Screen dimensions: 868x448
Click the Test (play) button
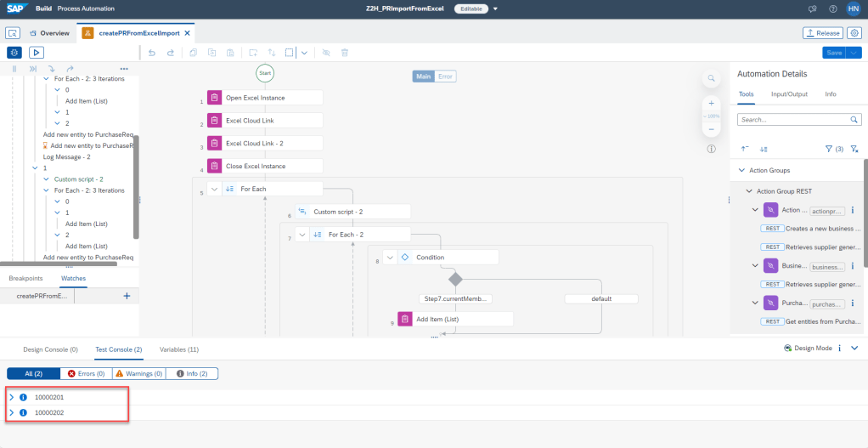(36, 53)
